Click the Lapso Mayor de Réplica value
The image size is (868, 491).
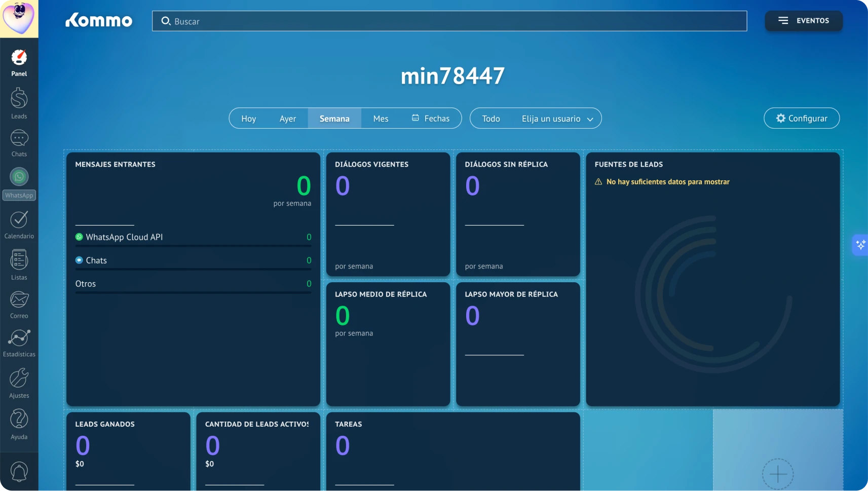472,316
